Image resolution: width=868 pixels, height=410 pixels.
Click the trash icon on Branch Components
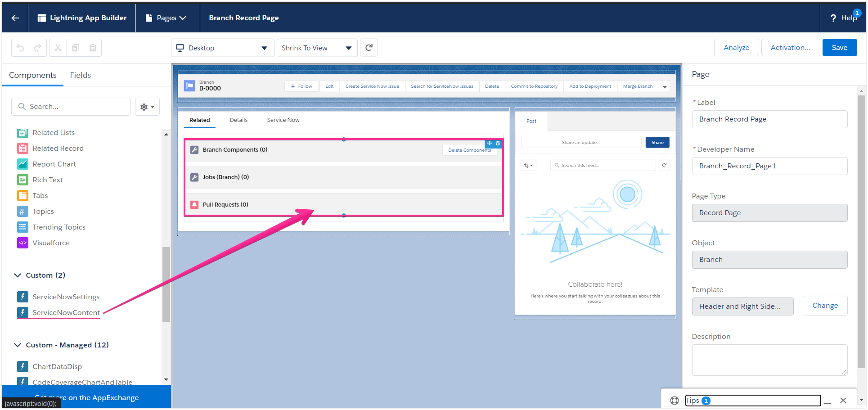tap(498, 143)
